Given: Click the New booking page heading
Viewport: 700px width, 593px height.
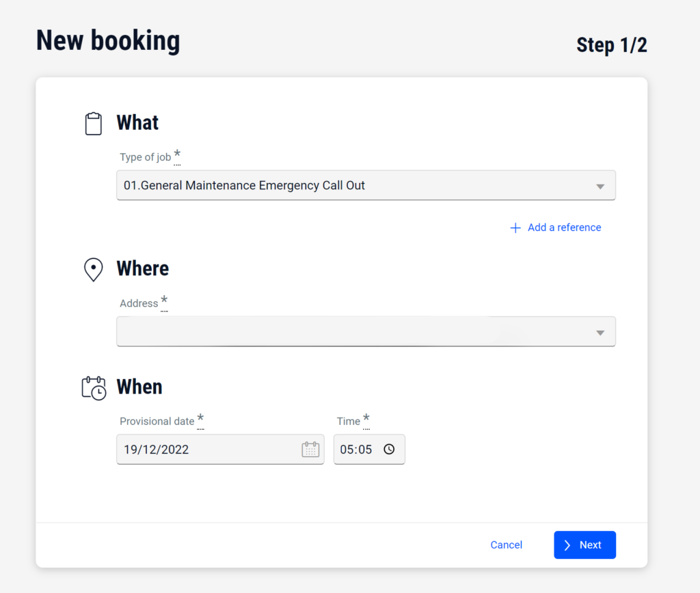Looking at the screenshot, I should tap(108, 41).
